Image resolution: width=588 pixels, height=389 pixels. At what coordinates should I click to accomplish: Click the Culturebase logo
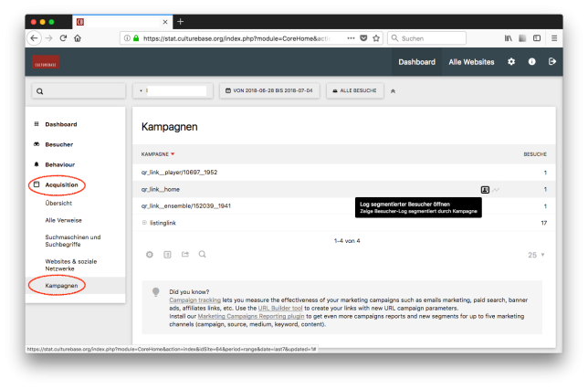(46, 62)
